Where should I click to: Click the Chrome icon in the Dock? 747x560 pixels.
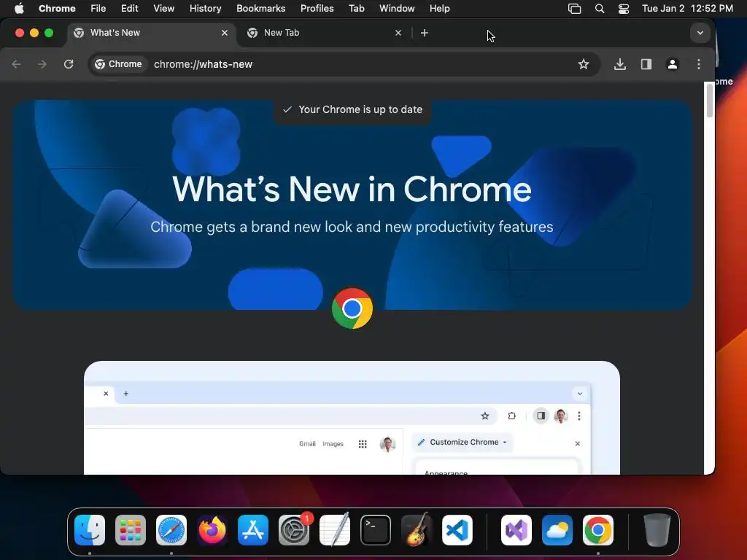coord(598,530)
